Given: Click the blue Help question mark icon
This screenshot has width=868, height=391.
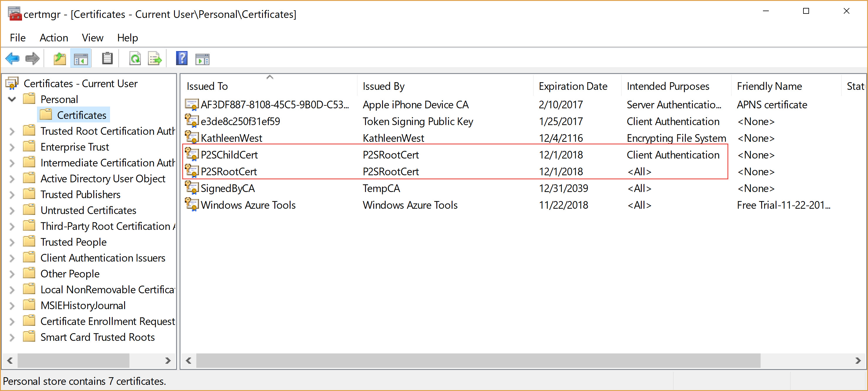Looking at the screenshot, I should [x=182, y=59].
